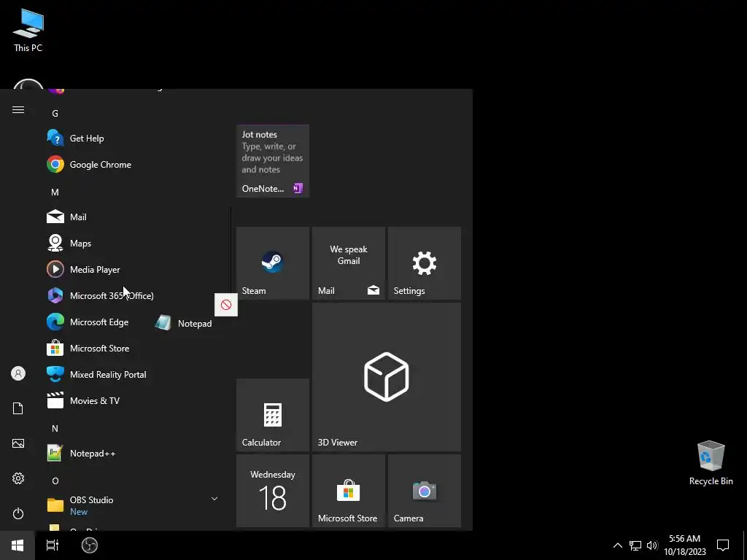Show hidden system tray icons
The width and height of the screenshot is (747, 560).
[x=617, y=545]
